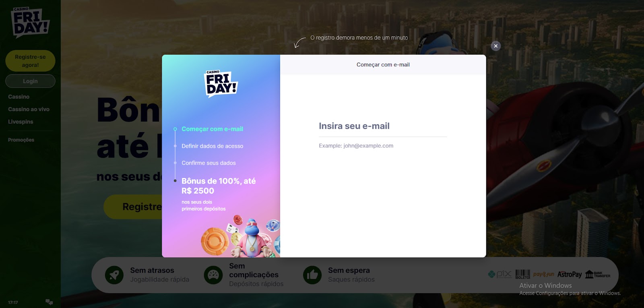
Task: Click the mascot character illustration in the modal
Action: 252,239
